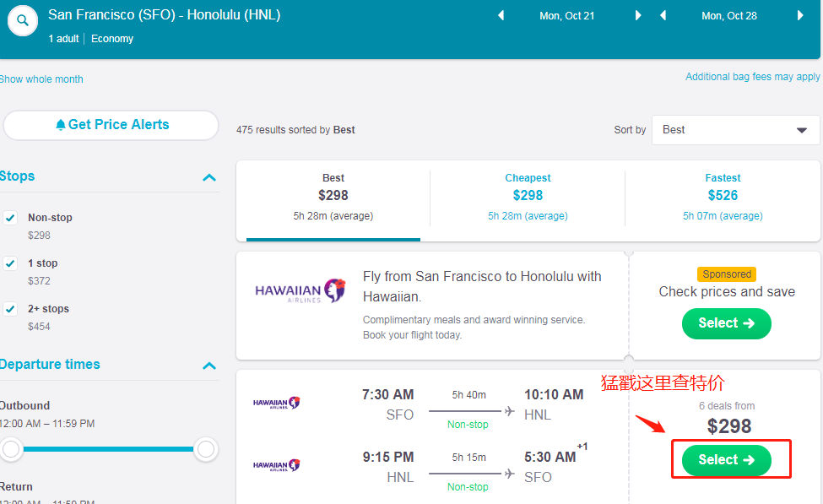The height and width of the screenshot is (504, 823).
Task: Go to previous return date arrow
Action: click(x=663, y=16)
